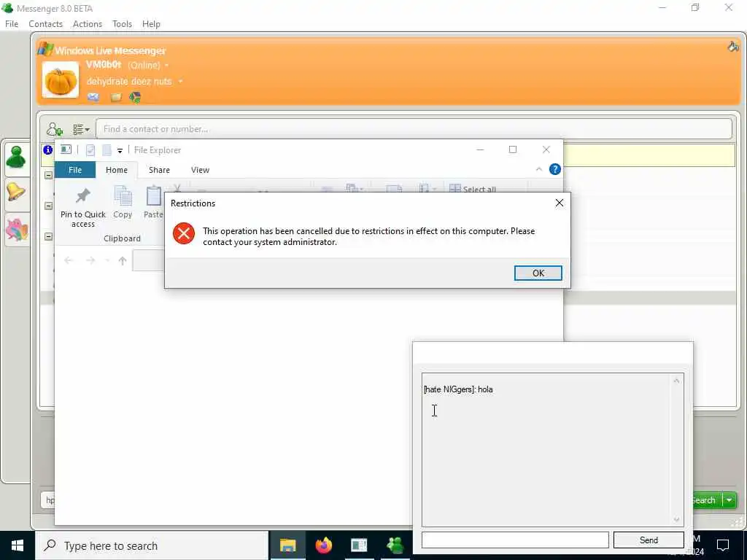The width and height of the screenshot is (747, 560).
Task: Open the taskbar notification center icon
Action: [x=723, y=545]
